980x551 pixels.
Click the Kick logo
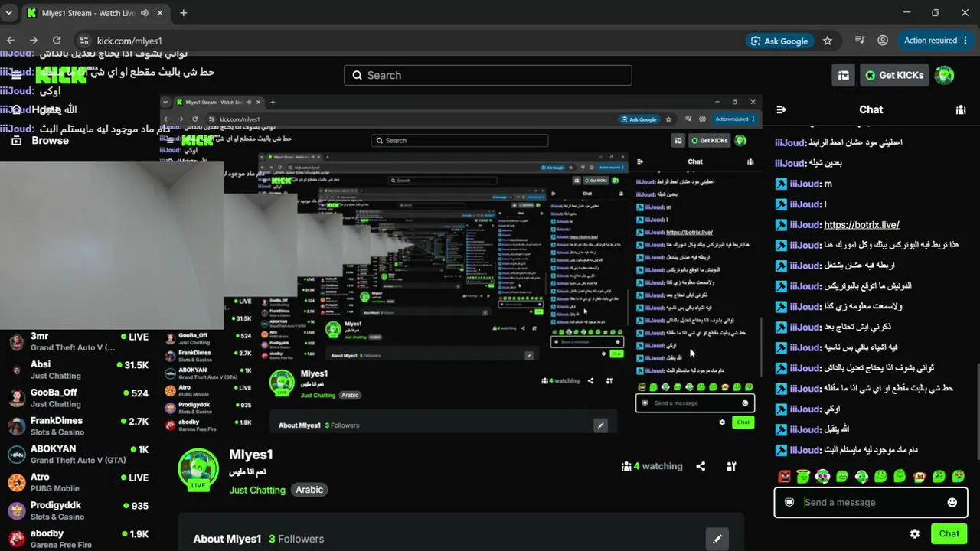61,75
